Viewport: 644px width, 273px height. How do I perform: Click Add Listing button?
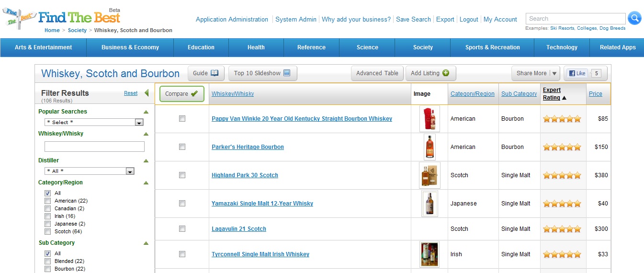click(430, 73)
